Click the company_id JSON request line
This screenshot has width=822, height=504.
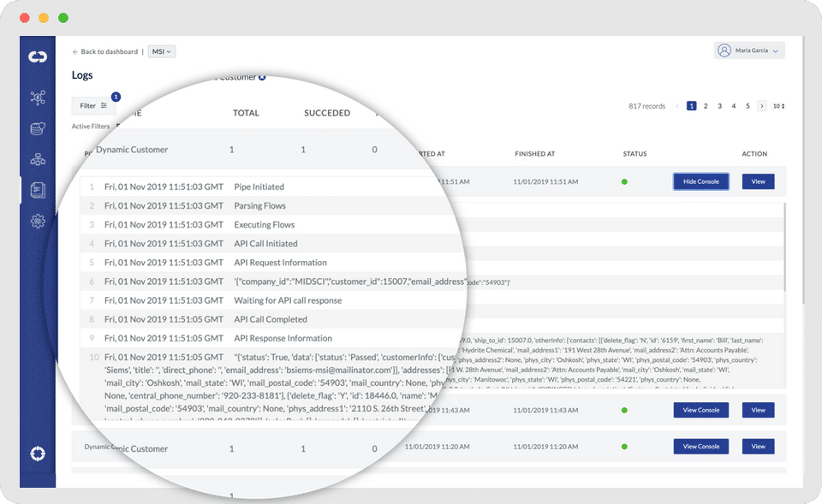[x=349, y=282]
